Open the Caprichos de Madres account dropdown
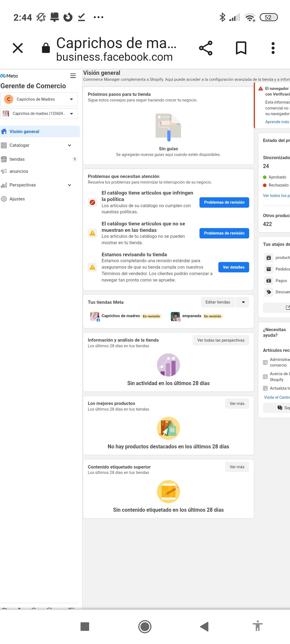290x644 pixels. (39, 99)
